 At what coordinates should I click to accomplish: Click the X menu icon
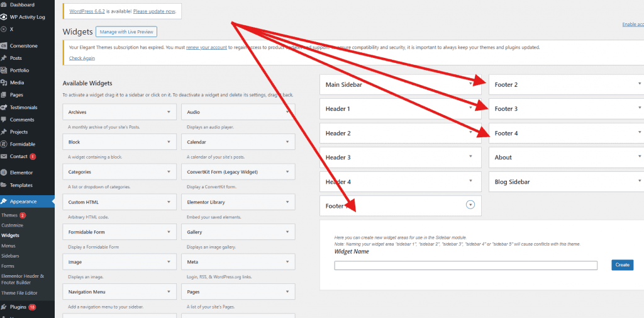tap(4, 30)
